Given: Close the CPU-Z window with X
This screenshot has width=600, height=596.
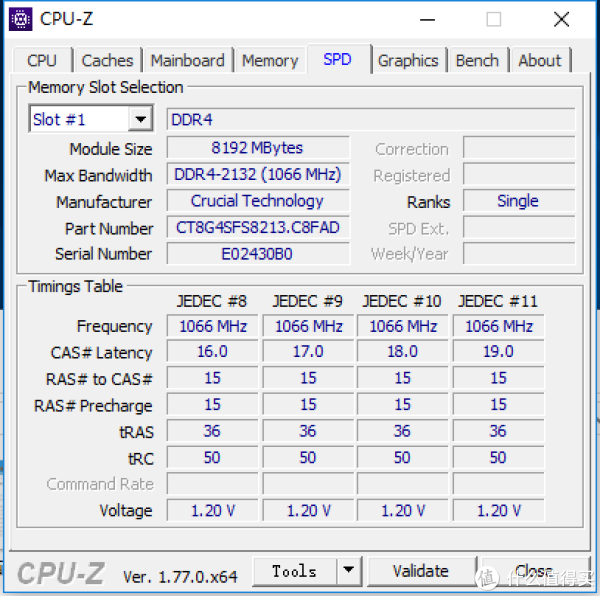Looking at the screenshot, I should click(x=562, y=19).
